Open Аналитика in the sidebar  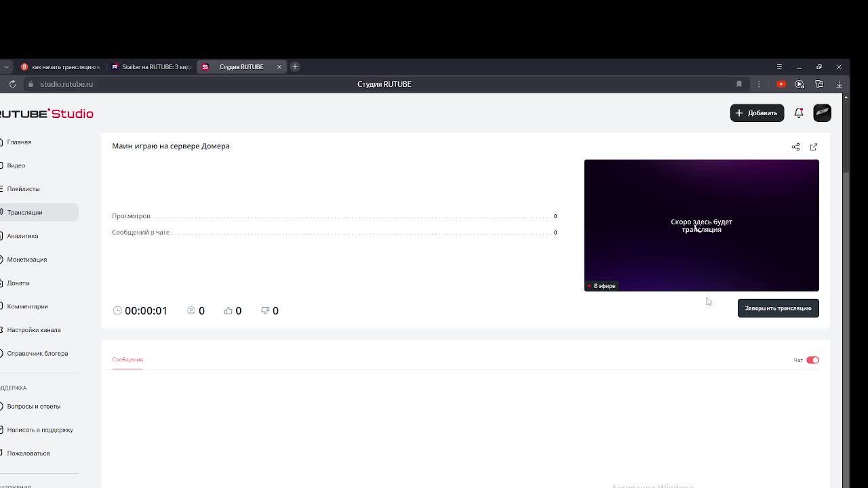22,236
